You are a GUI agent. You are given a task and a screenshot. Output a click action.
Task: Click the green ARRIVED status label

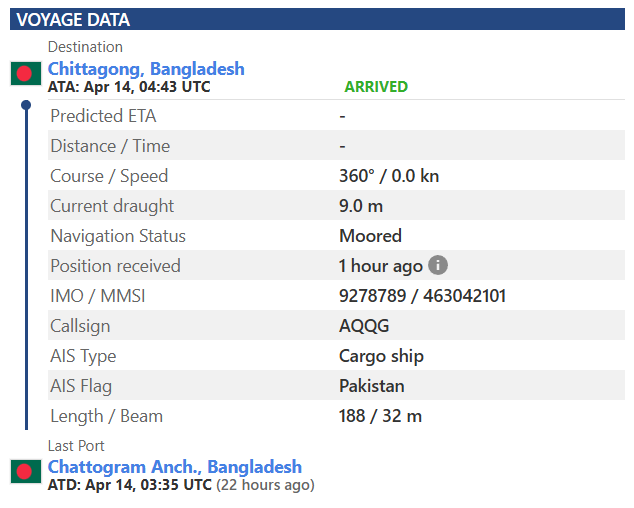coord(376,87)
